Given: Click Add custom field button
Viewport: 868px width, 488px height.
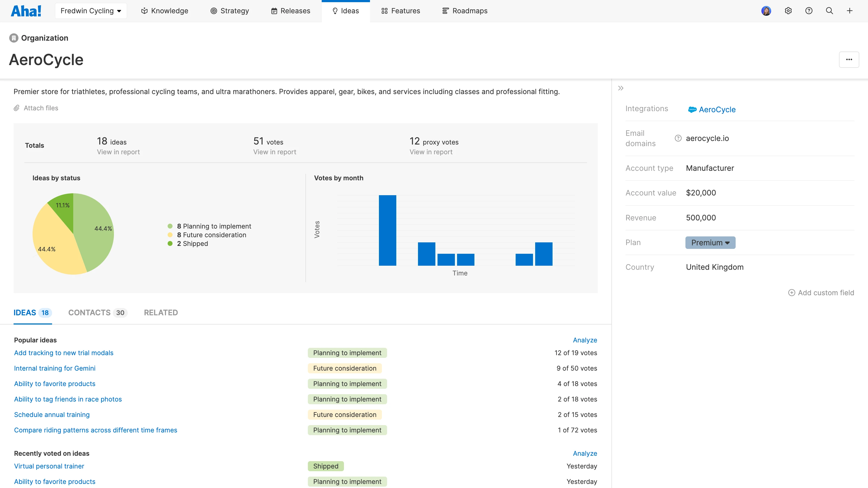Looking at the screenshot, I should point(821,293).
